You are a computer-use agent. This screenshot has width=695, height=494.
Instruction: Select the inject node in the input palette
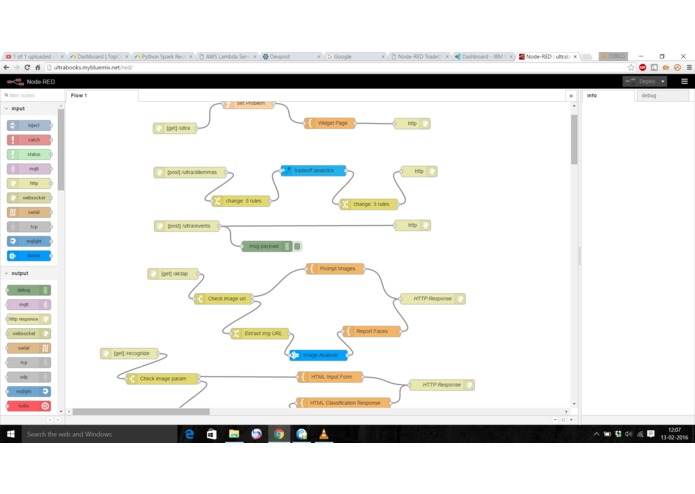point(29,125)
